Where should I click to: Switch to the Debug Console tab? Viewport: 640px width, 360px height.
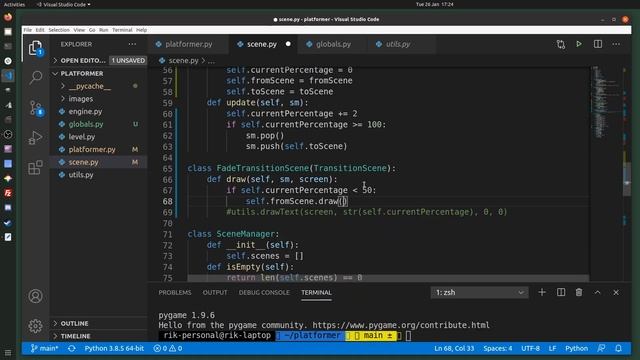point(264,292)
